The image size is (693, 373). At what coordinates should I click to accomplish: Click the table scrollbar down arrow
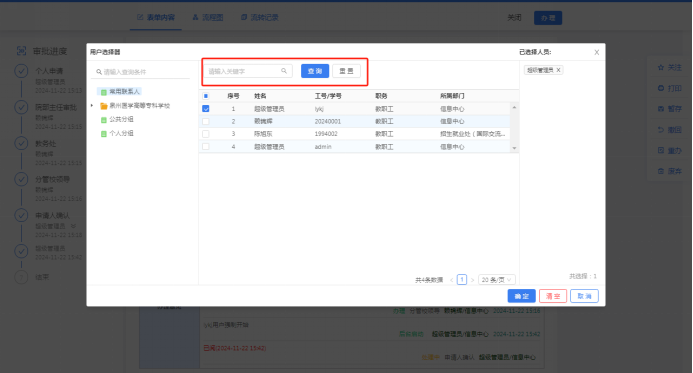coord(514,148)
